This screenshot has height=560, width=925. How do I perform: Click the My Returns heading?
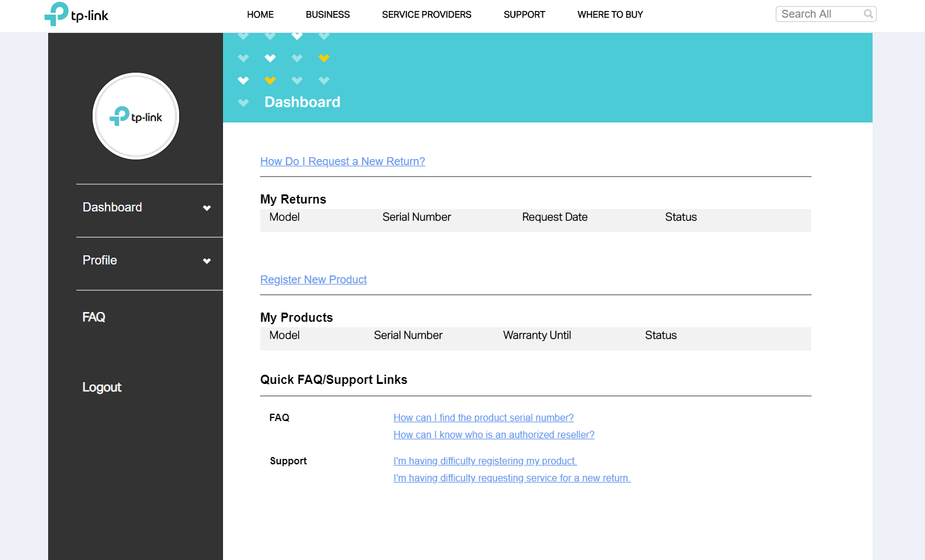pyautogui.click(x=293, y=199)
